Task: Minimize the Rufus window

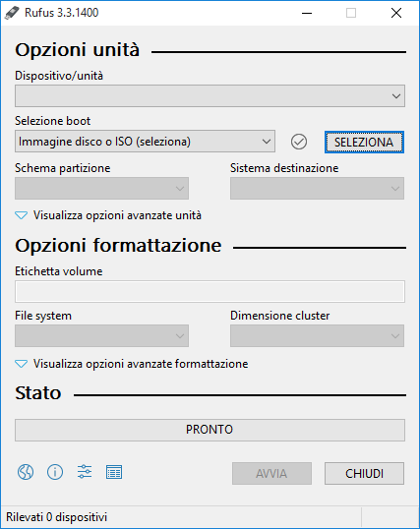Action: pyautogui.click(x=307, y=13)
